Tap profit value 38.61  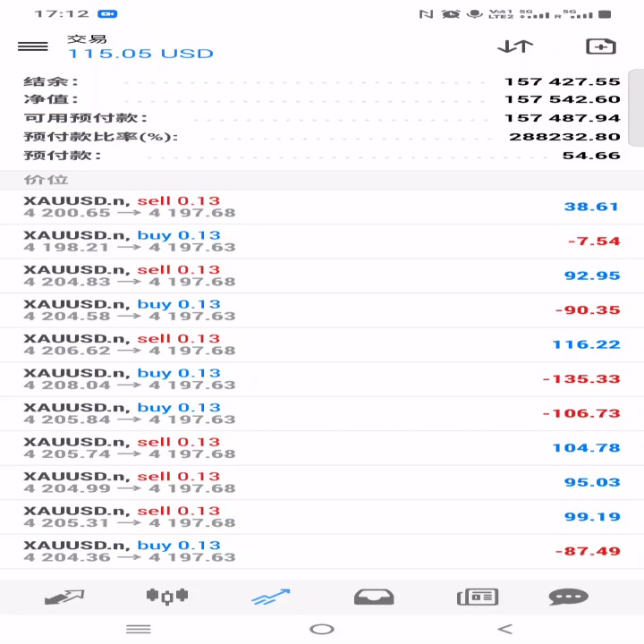591,207
